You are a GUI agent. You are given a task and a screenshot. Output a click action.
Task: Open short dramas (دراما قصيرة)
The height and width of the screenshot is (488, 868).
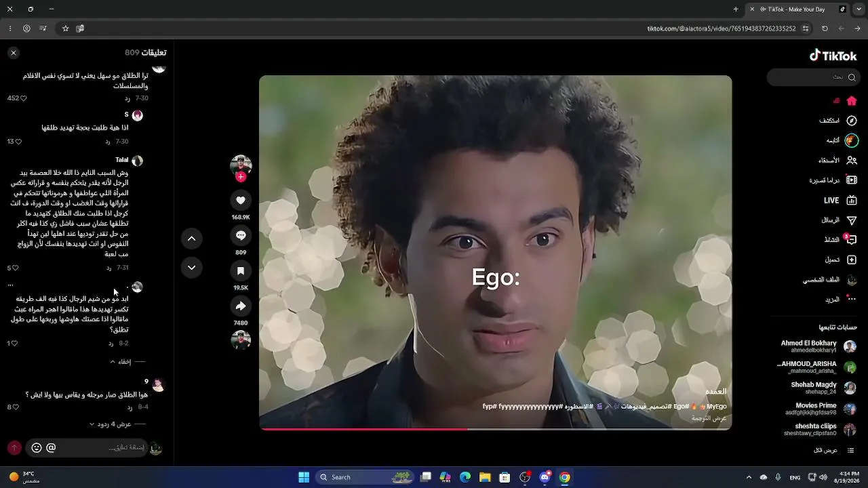pyautogui.click(x=833, y=180)
